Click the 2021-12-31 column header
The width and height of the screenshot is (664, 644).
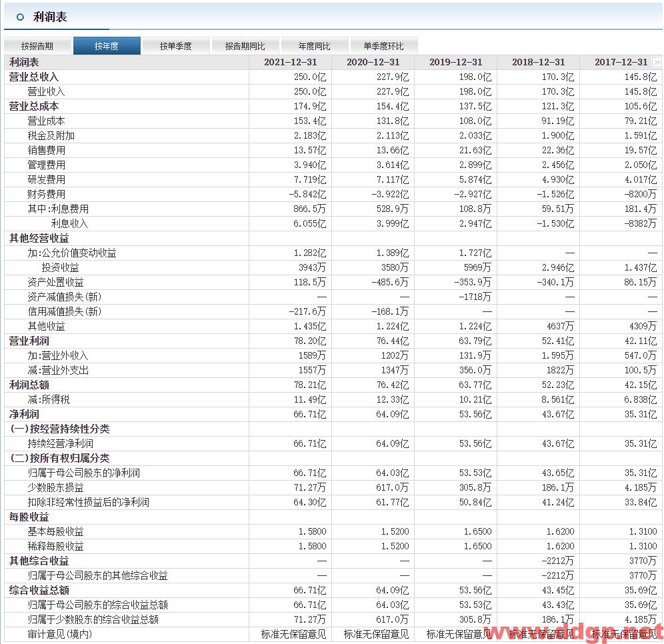click(291, 62)
